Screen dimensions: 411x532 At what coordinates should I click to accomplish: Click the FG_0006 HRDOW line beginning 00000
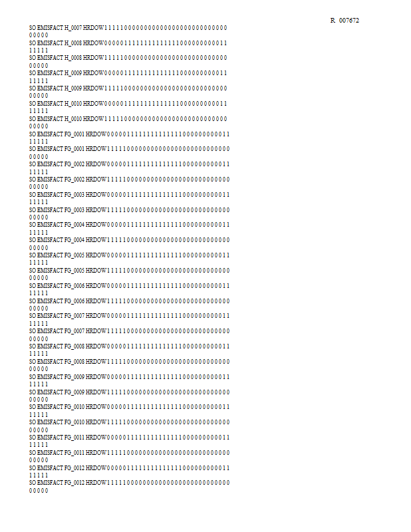[130, 289]
